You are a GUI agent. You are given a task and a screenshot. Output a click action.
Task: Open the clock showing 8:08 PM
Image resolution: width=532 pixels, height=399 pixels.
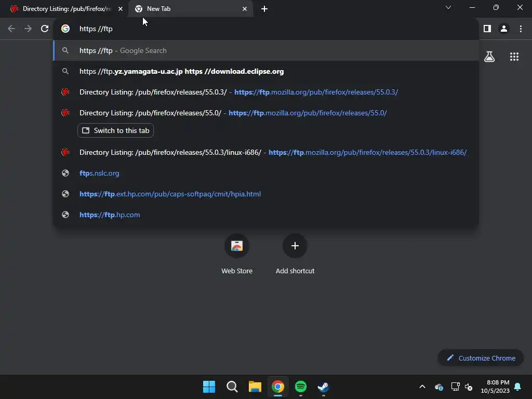(x=495, y=387)
